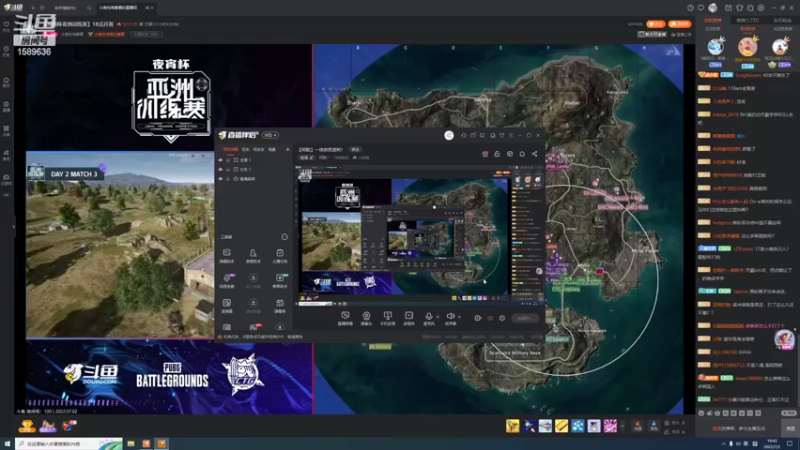Open the recharge icon beside the gift bar
The height and width of the screenshot is (450, 800).
[x=638, y=426]
